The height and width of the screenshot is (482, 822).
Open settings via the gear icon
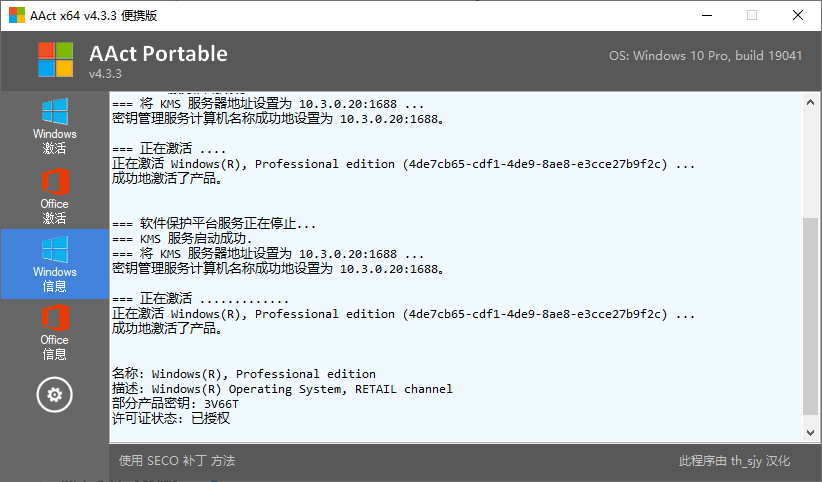pos(55,394)
